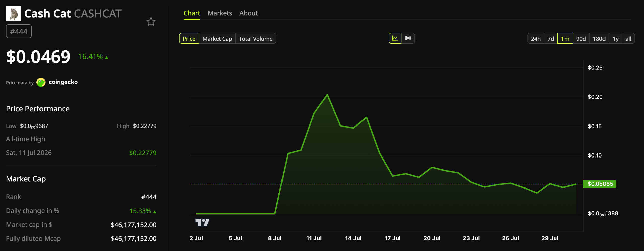Set chart range to 180d
Image resolution: width=644 pixels, height=251 pixels.
point(599,39)
